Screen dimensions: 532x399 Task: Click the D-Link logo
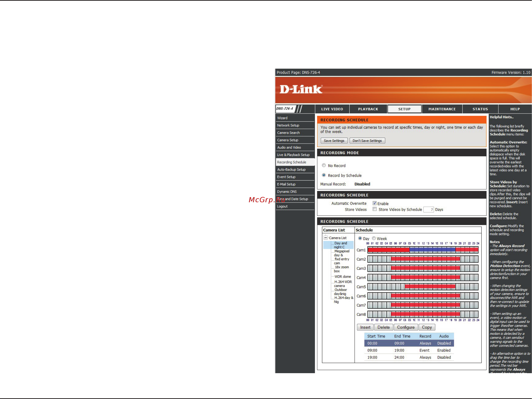[301, 89]
